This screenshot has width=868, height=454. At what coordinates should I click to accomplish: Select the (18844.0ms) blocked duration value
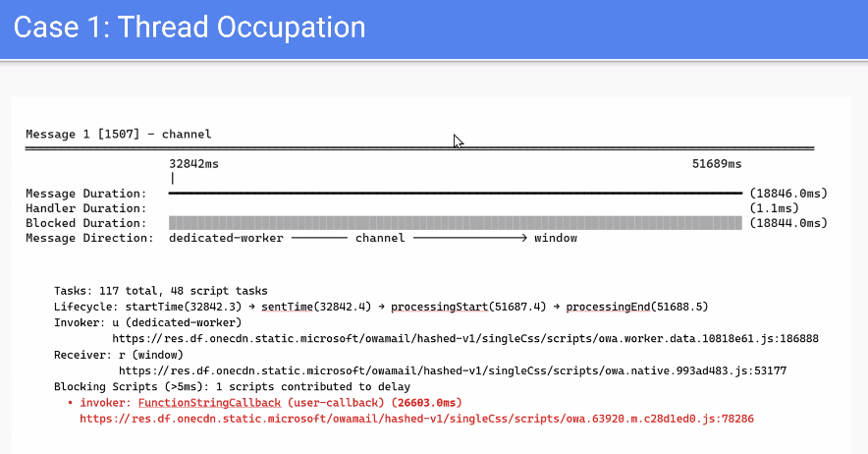point(788,223)
